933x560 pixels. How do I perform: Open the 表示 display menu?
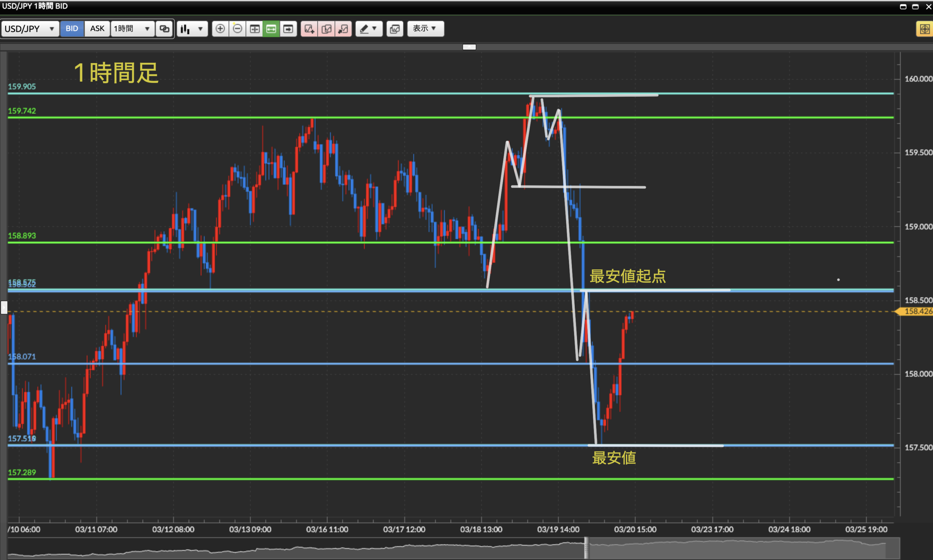pyautogui.click(x=425, y=29)
